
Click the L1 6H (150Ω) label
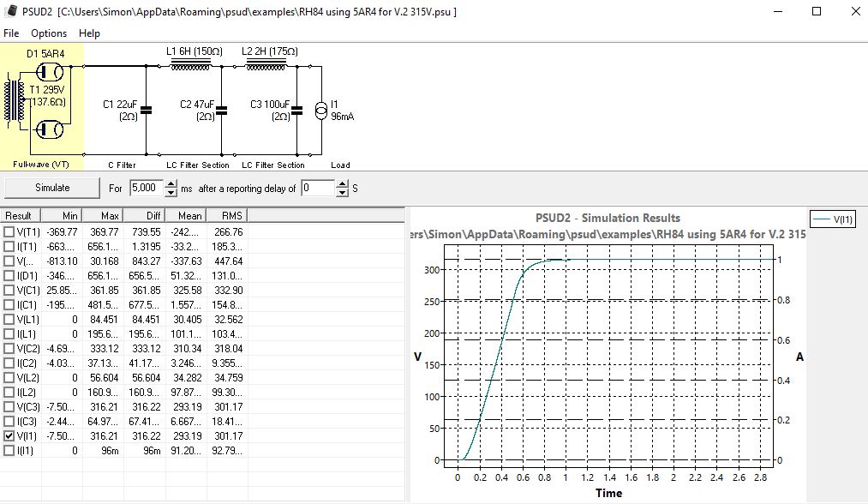point(195,51)
